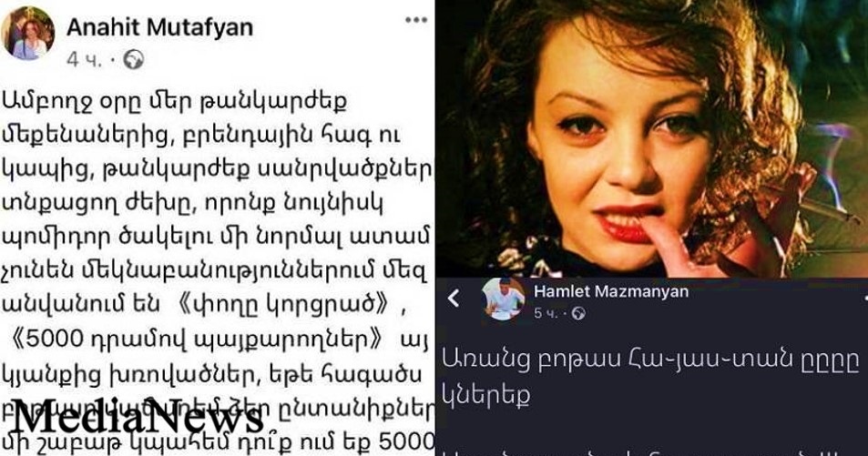Open the 4 ч. post timestamp
Screen dimensions: 868x456
84,60
